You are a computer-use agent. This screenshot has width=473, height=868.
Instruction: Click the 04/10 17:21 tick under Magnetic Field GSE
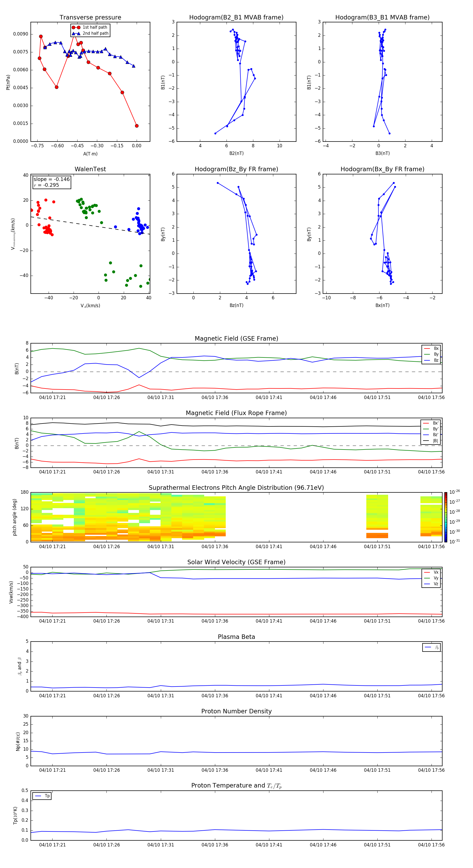(x=53, y=398)
